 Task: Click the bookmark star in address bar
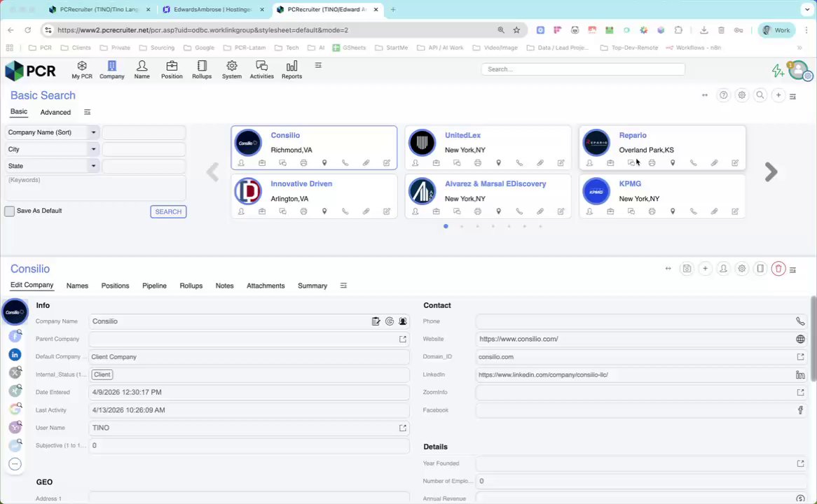tap(516, 30)
